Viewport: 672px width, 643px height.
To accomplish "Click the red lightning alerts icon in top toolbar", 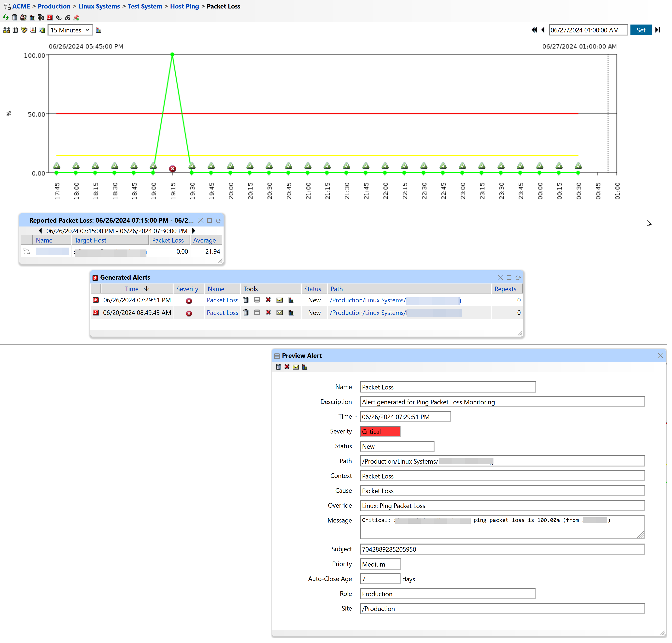I will (x=50, y=17).
